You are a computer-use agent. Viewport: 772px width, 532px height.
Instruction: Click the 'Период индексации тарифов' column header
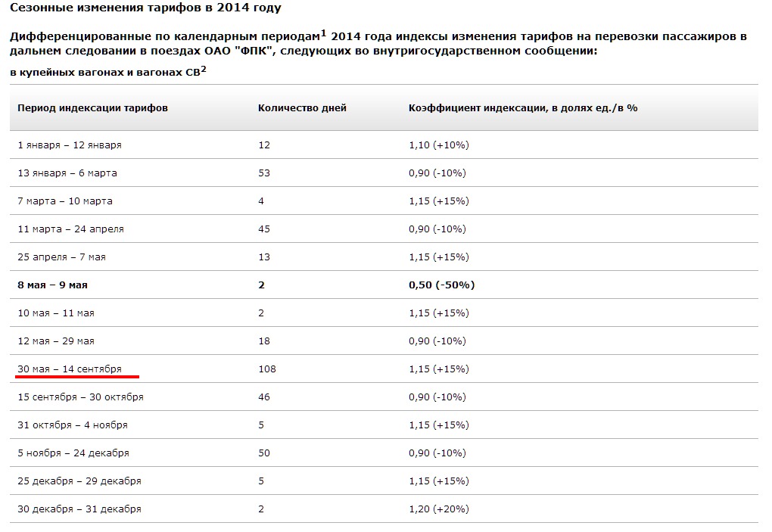click(92, 107)
